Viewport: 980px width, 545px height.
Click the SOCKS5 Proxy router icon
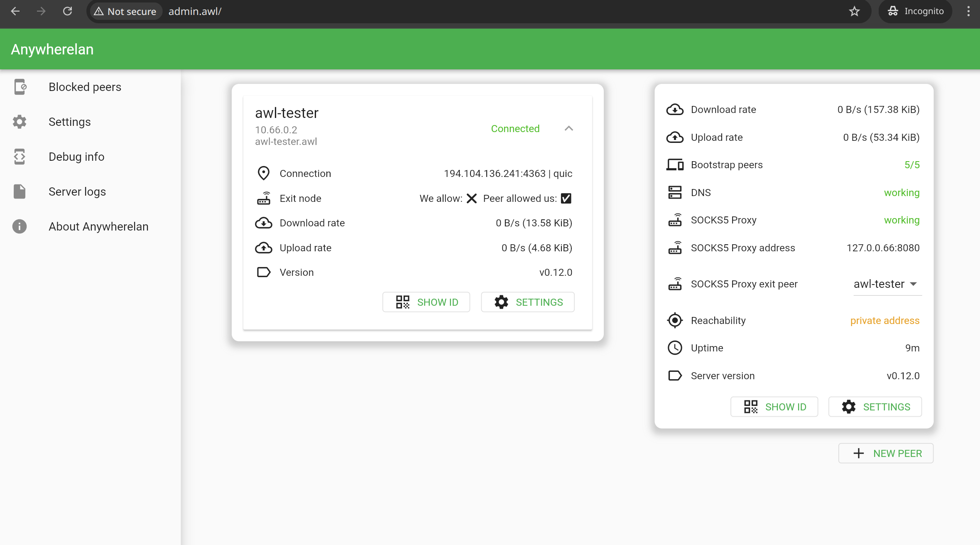pyautogui.click(x=675, y=220)
